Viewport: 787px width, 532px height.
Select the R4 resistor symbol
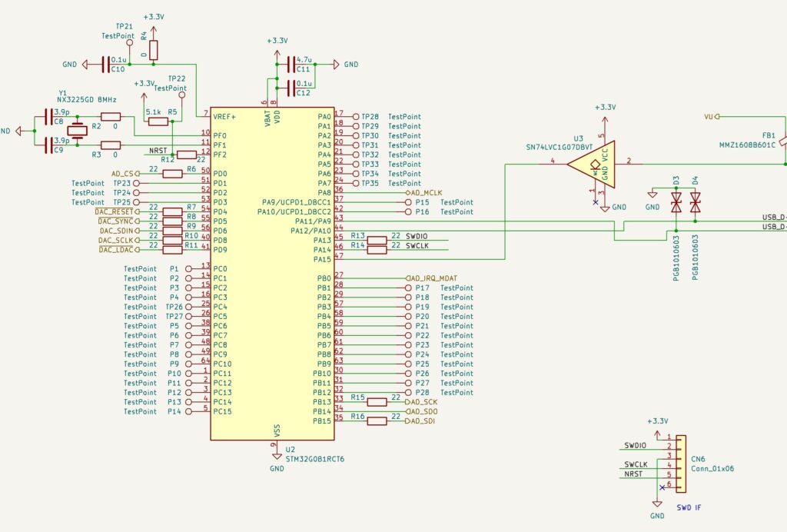click(x=154, y=51)
